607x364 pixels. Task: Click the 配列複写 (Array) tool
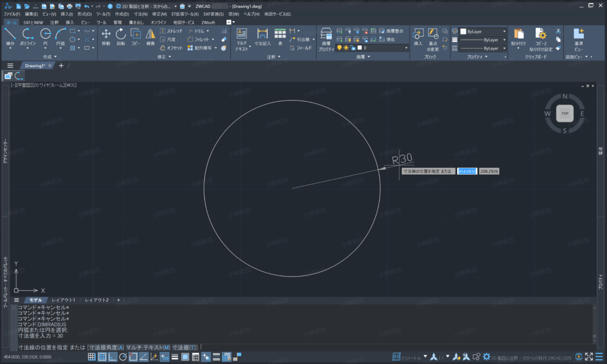[199, 48]
